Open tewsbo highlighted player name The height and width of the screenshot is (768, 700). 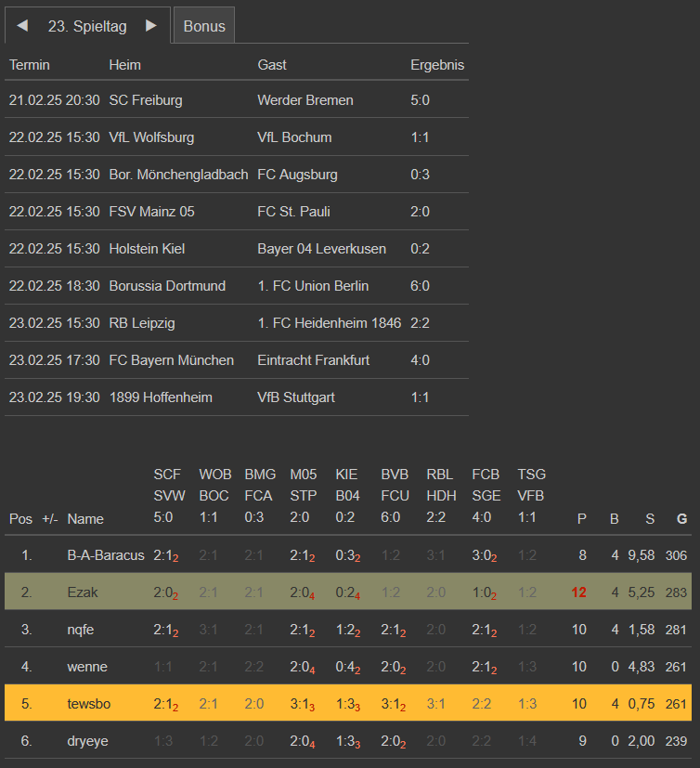pyautogui.click(x=88, y=704)
